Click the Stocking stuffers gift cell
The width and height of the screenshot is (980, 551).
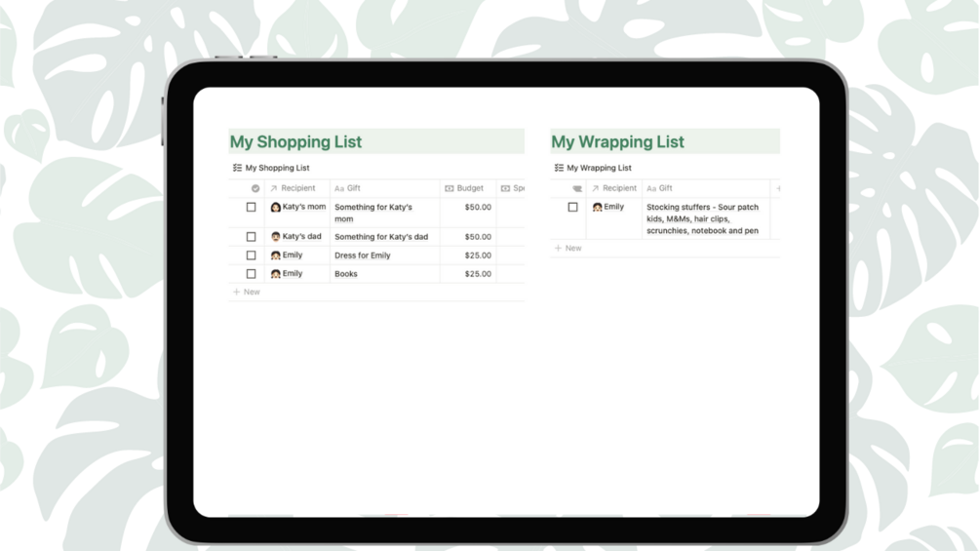706,218
